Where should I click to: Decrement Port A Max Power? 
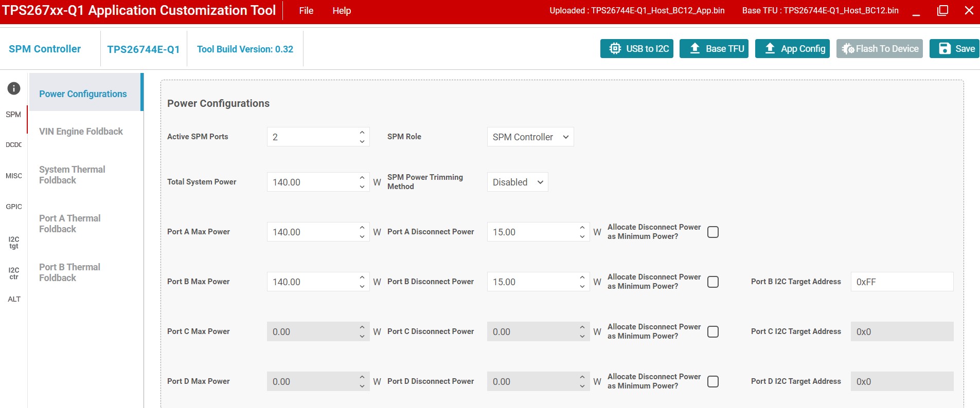pos(362,237)
